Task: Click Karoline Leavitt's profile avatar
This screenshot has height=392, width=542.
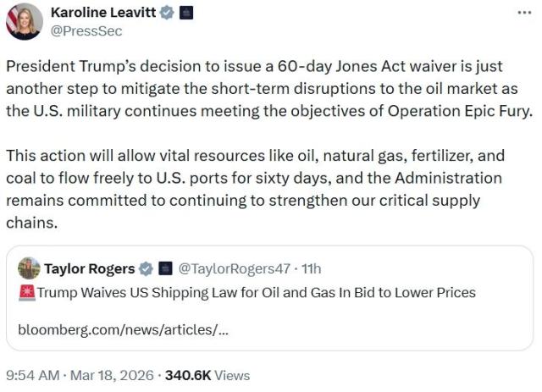Action: click(25, 22)
